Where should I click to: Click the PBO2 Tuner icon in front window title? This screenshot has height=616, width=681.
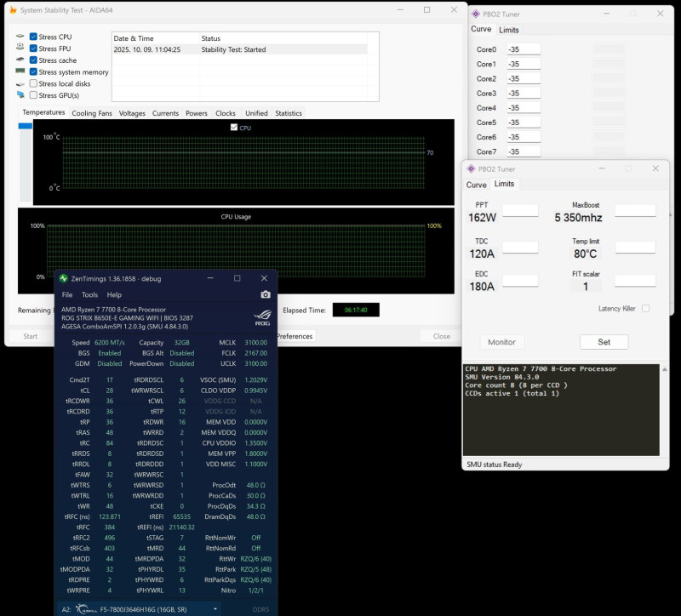tap(471, 168)
